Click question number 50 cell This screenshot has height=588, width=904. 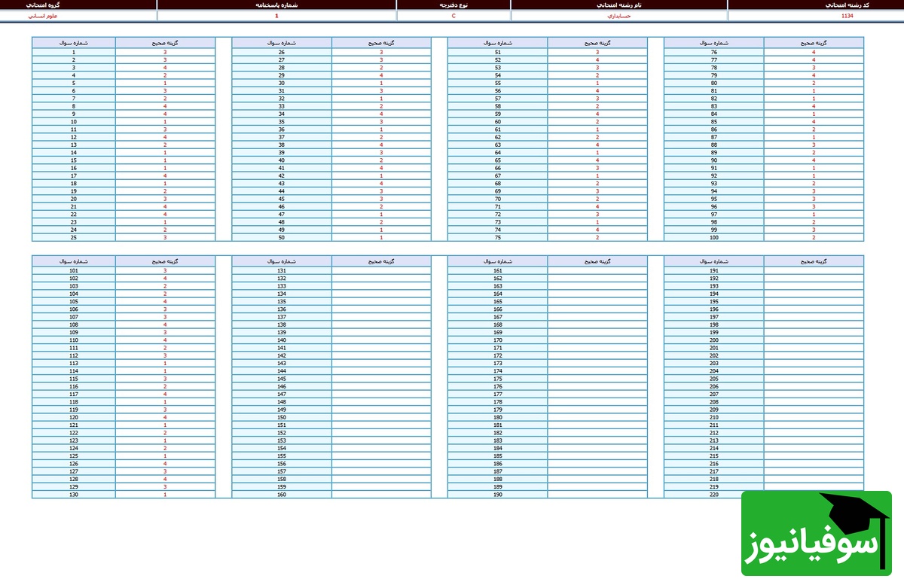point(282,237)
